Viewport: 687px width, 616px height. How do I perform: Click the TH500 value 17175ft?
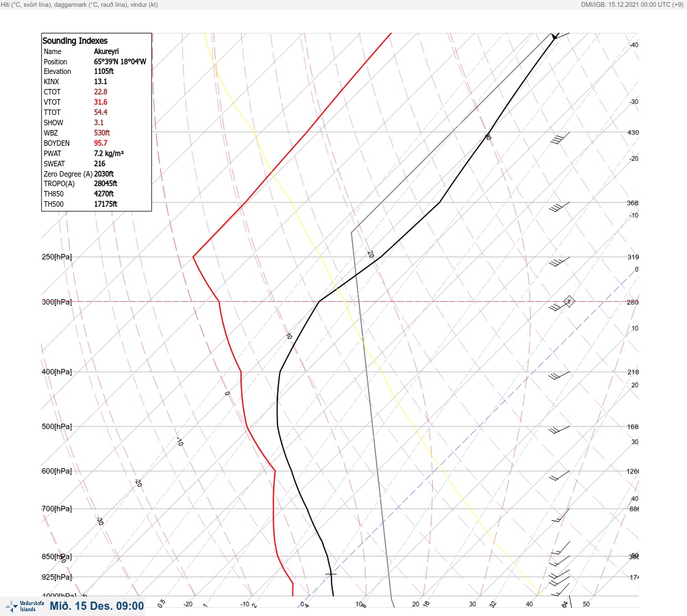pos(105,204)
